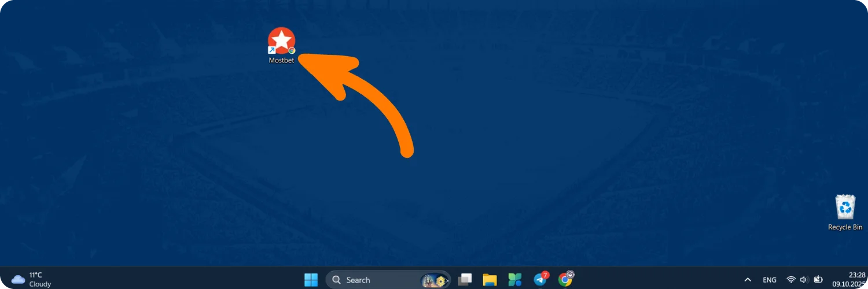This screenshot has width=868, height=289.
Task: Open the 11°C Cloudy weather widget
Action: click(32, 280)
